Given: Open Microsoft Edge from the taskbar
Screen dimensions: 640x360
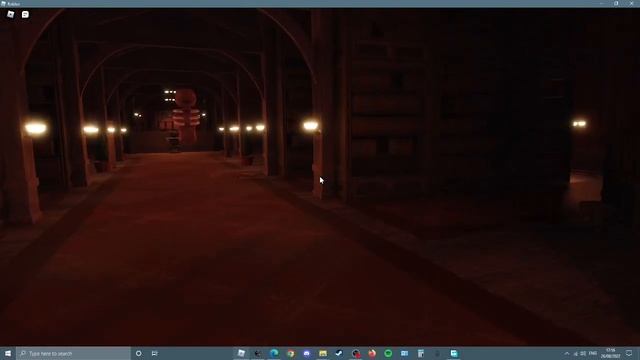Looking at the screenshot, I should (274, 353).
